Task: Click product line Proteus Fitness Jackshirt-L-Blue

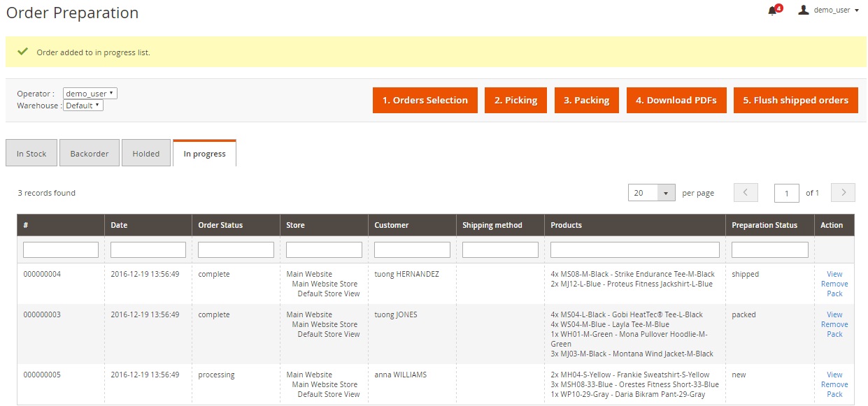Action: [x=632, y=284]
